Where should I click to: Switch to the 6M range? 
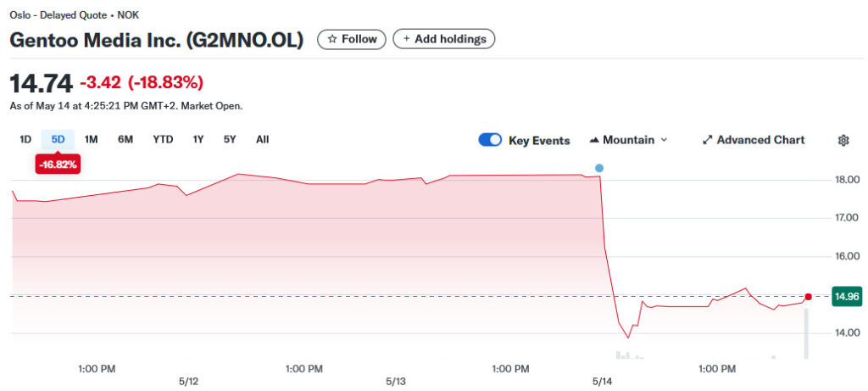[125, 139]
